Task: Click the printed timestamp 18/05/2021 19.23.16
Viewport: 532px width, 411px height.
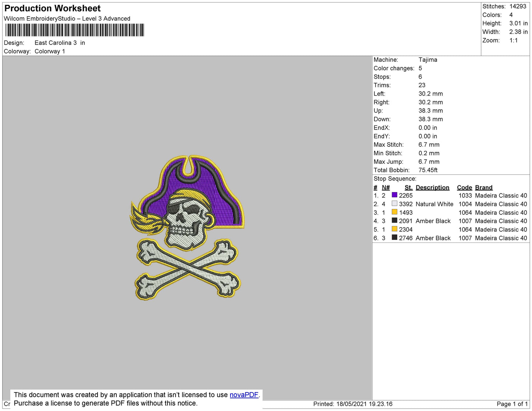Action: (364, 404)
